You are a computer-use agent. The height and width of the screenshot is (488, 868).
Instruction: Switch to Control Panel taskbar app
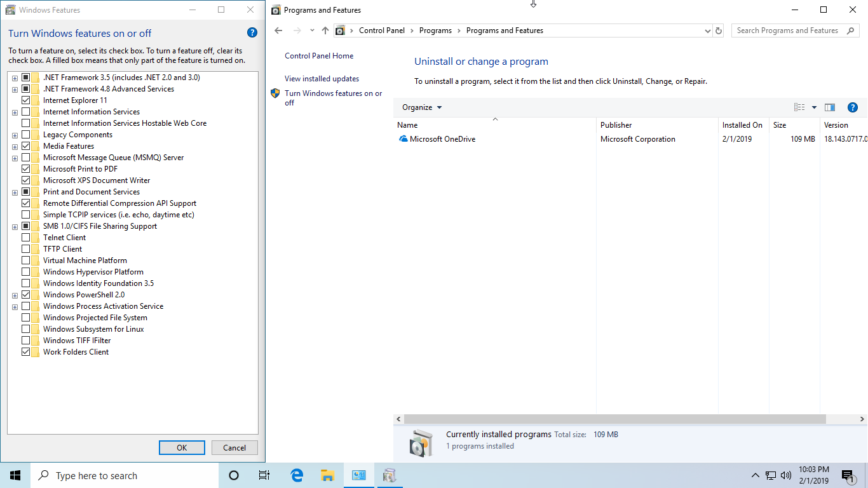[359, 475]
